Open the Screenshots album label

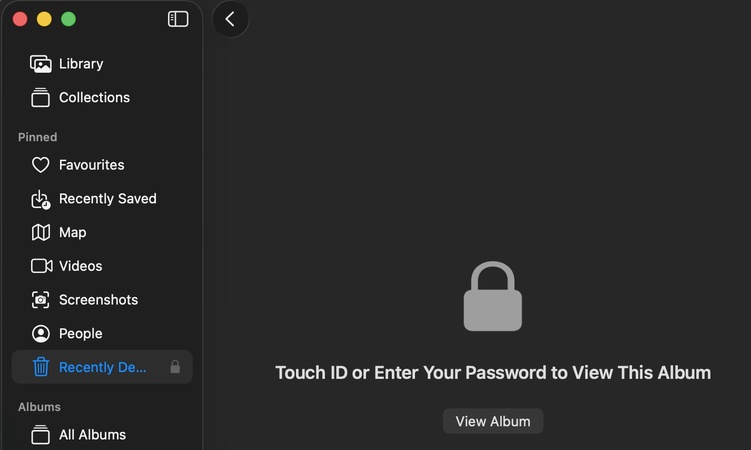pos(98,300)
